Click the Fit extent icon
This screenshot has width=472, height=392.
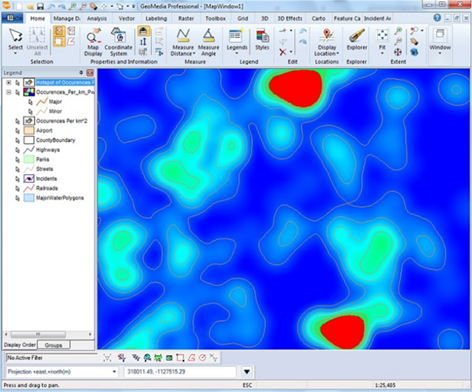(x=382, y=35)
